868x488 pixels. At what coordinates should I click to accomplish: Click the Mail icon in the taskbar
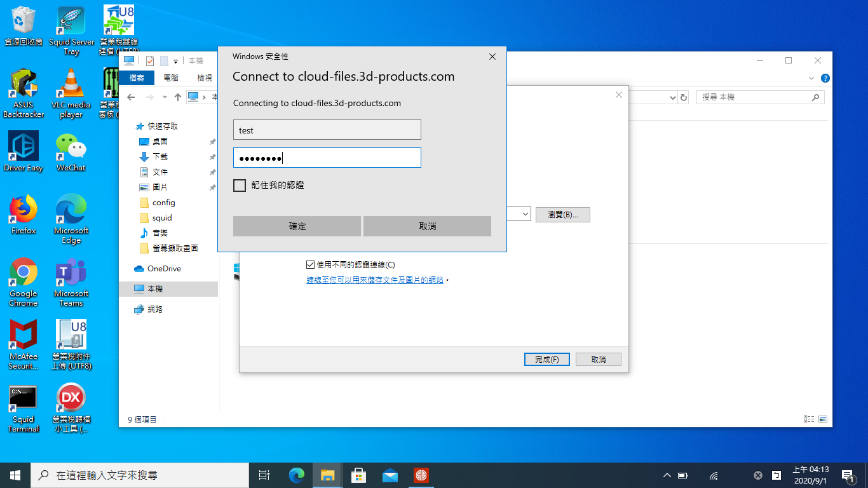390,475
